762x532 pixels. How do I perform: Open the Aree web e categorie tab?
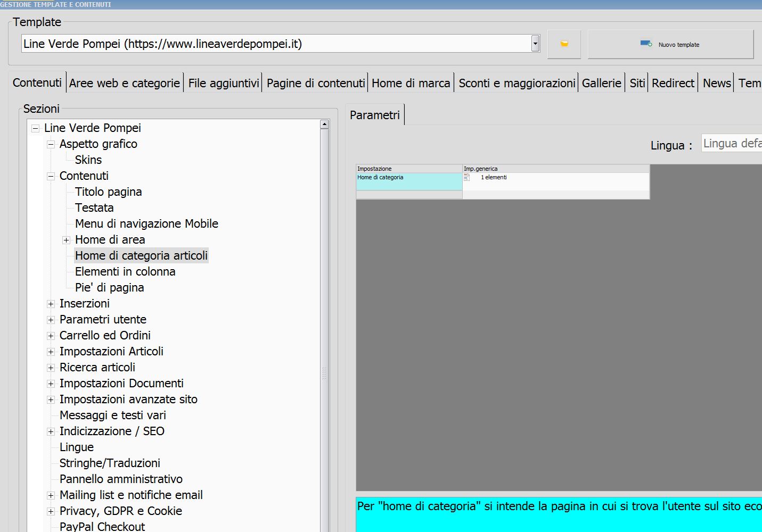[x=125, y=83]
